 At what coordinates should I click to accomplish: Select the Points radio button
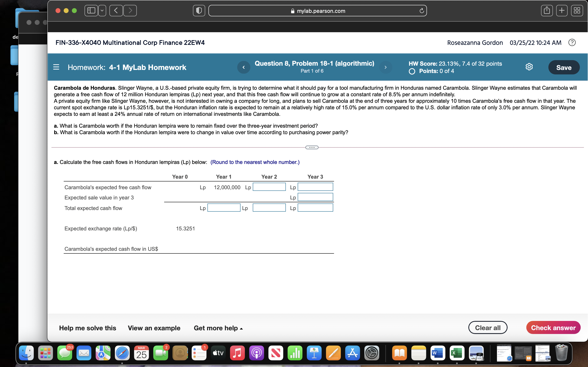[x=412, y=71]
